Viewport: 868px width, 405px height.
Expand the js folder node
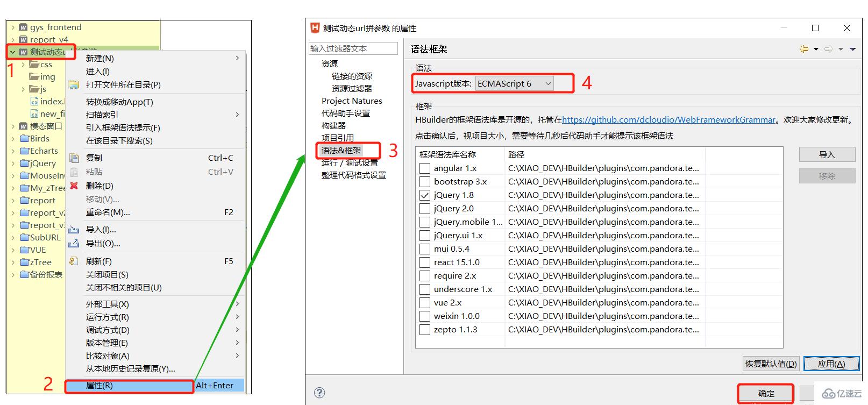pyautogui.click(x=23, y=89)
